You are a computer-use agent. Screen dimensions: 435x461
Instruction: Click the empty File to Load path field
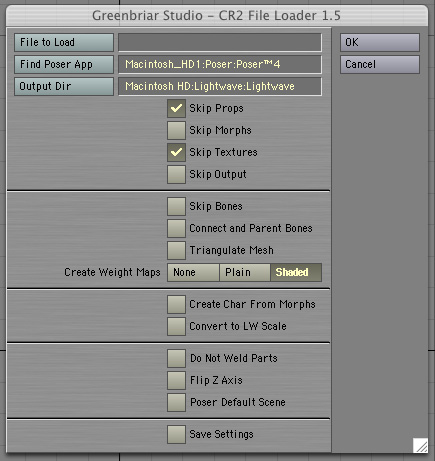tap(220, 42)
